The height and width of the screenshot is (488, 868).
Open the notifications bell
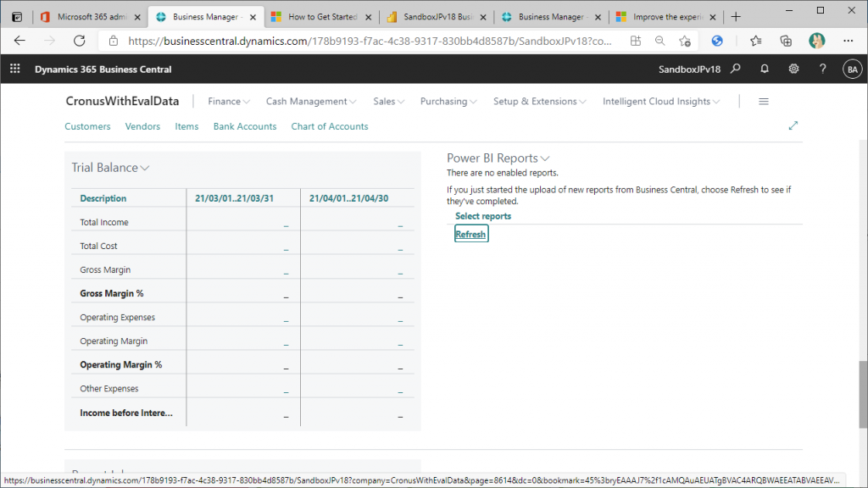(x=765, y=69)
